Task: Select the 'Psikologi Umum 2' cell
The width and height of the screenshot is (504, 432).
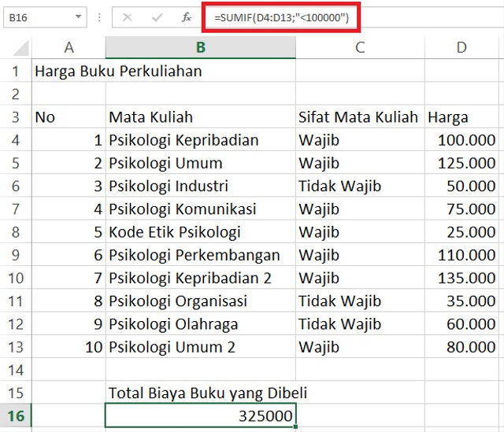Action: (x=201, y=347)
